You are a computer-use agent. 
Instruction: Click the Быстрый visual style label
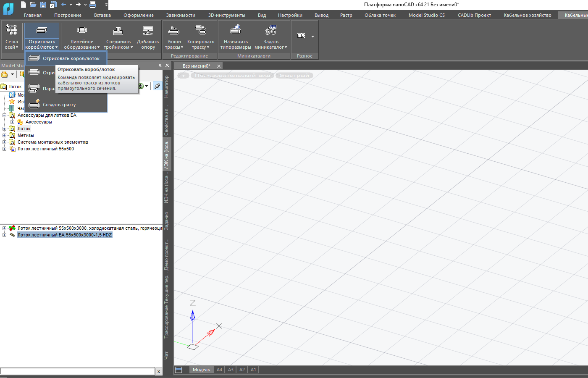click(x=294, y=75)
